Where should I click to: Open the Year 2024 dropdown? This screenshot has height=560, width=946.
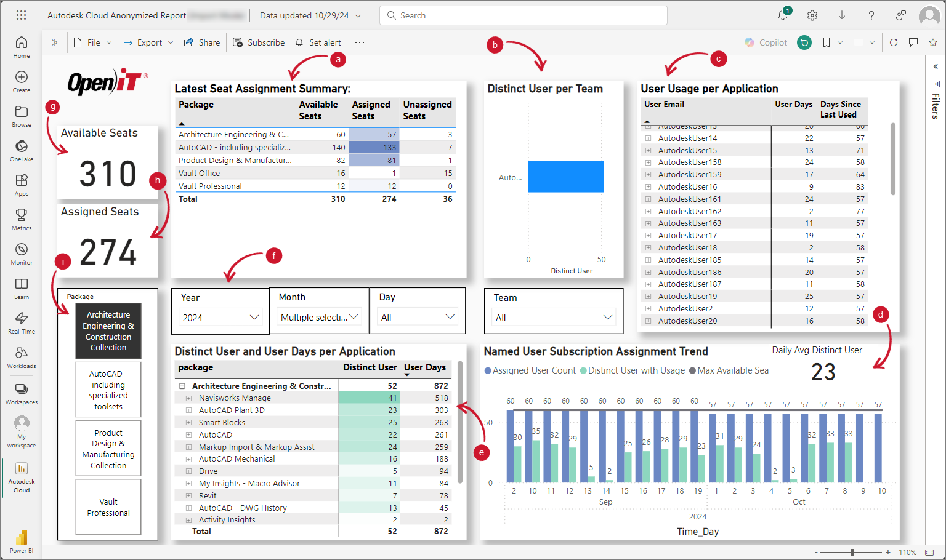click(220, 318)
